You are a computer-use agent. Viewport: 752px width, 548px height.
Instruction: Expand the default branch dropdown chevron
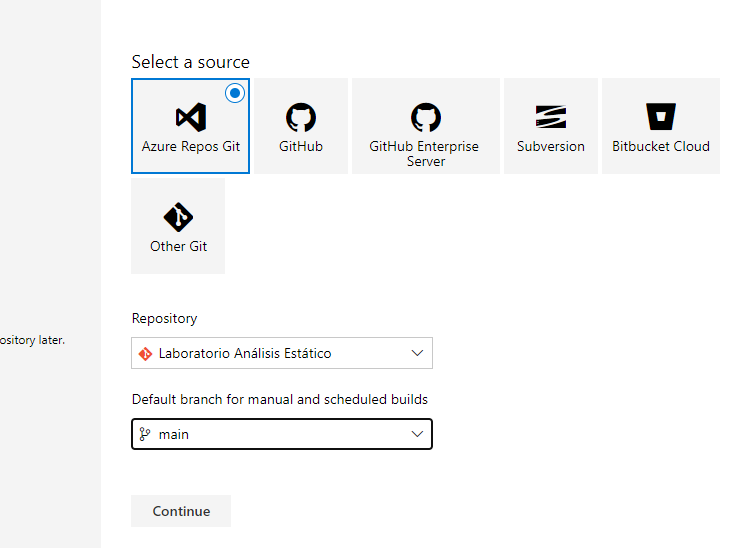pyautogui.click(x=417, y=434)
